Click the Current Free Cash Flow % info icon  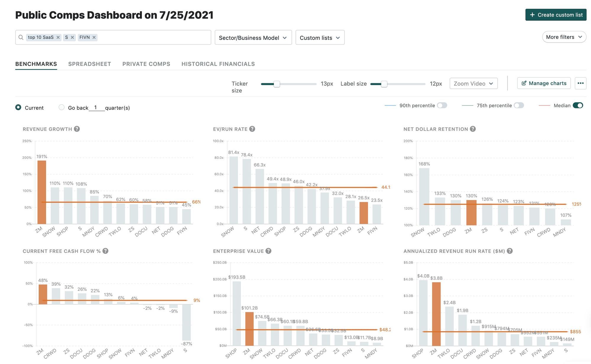[x=105, y=251]
